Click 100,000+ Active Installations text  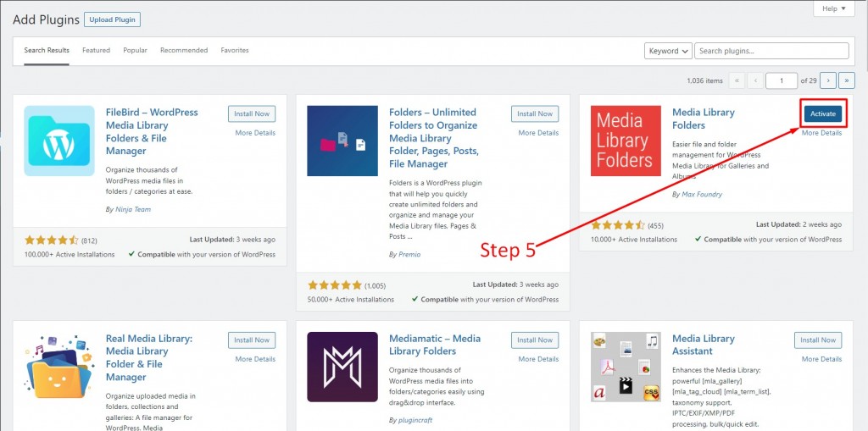point(70,255)
